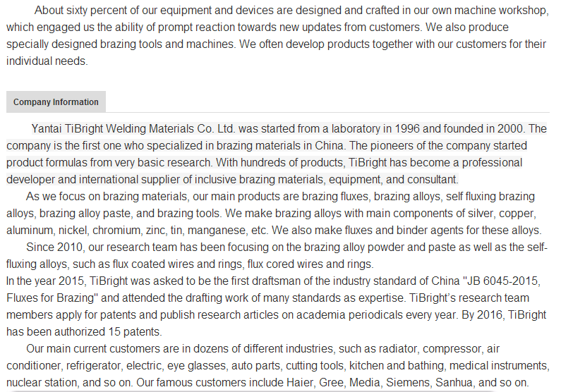The height and width of the screenshot is (392, 573).
Task: Click the words 'individual needs.'
Action: [47, 61]
